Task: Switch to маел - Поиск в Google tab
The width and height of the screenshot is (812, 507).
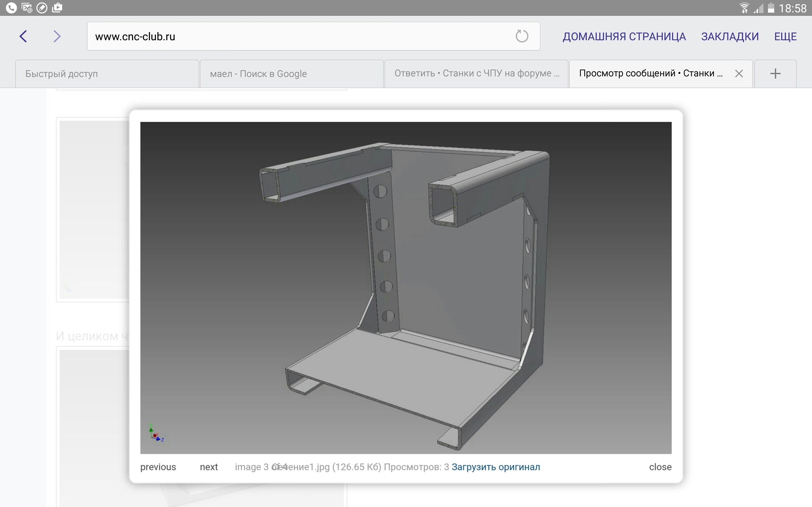Action: click(x=291, y=74)
